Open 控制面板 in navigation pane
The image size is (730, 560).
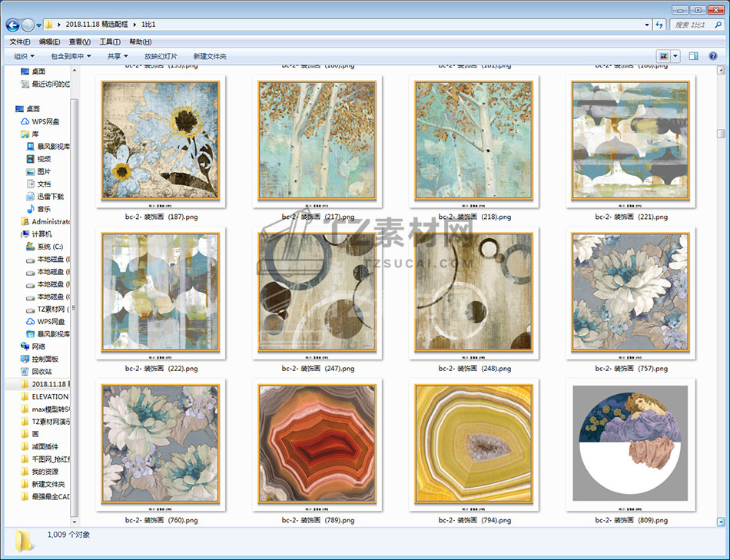click(45, 359)
